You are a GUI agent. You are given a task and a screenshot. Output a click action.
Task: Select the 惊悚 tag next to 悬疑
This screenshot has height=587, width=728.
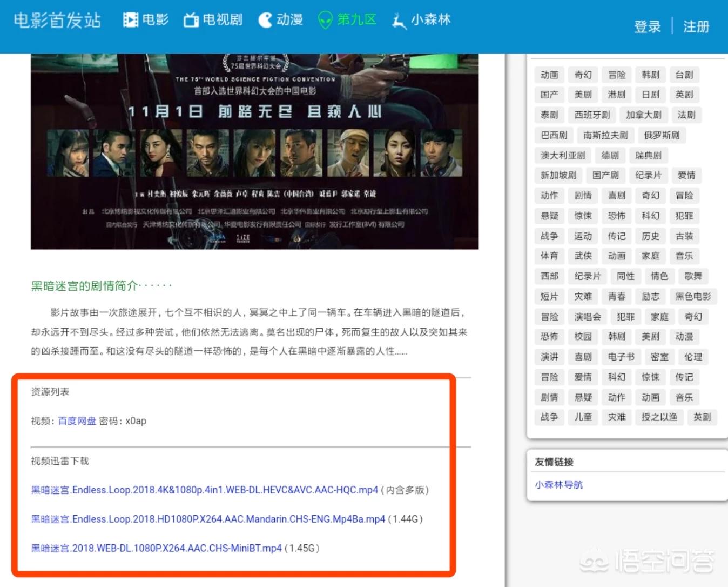[x=583, y=216]
